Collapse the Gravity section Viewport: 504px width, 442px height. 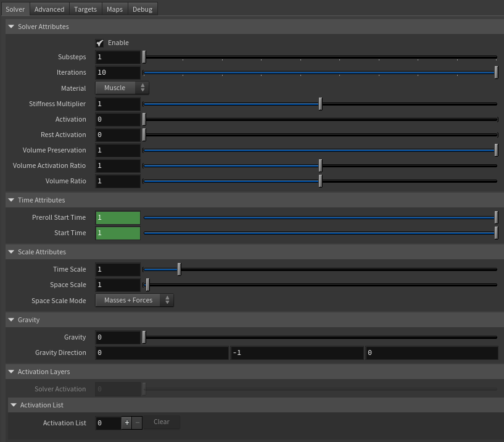coord(10,320)
